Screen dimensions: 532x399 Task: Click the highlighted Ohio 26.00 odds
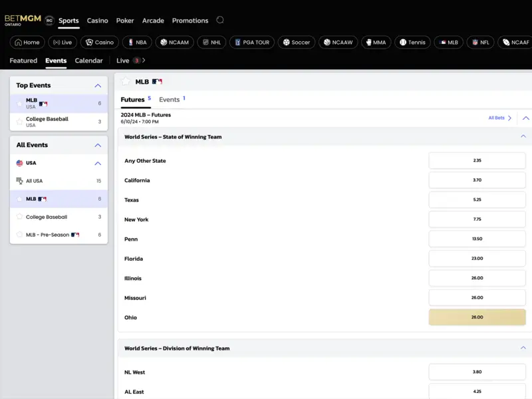tap(477, 317)
